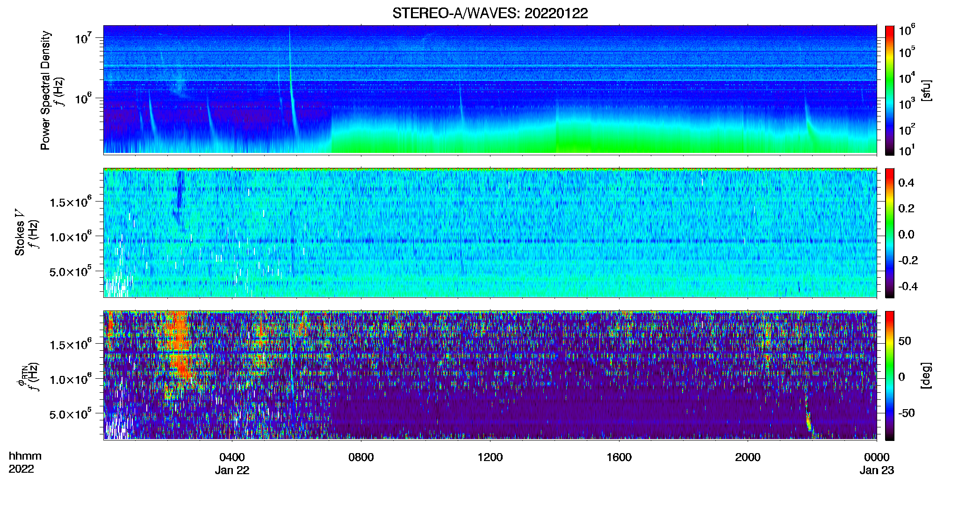Click the 2000 time tick label
The height and width of the screenshot is (505, 980).
coord(748,457)
